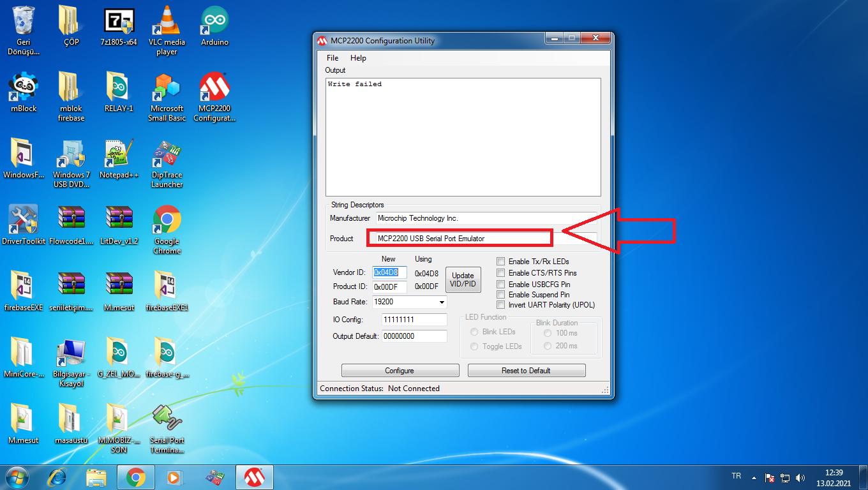
Task: Select the Serial Port Terminal icon
Action: pos(167,429)
